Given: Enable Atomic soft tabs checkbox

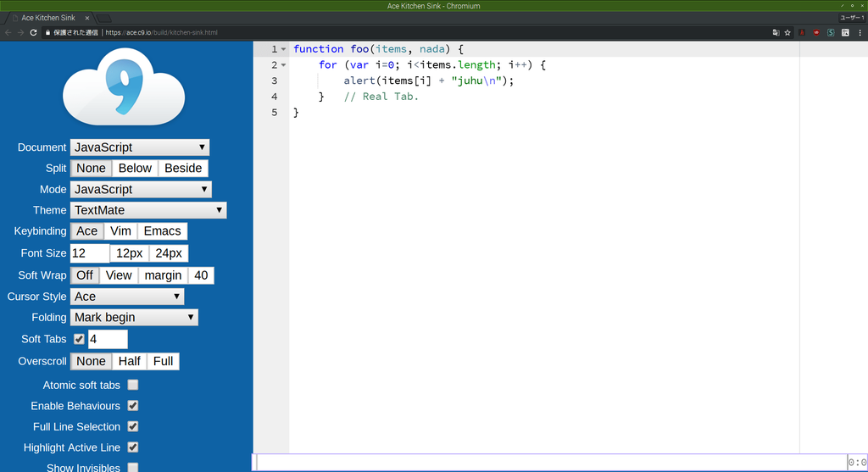Looking at the screenshot, I should (133, 385).
